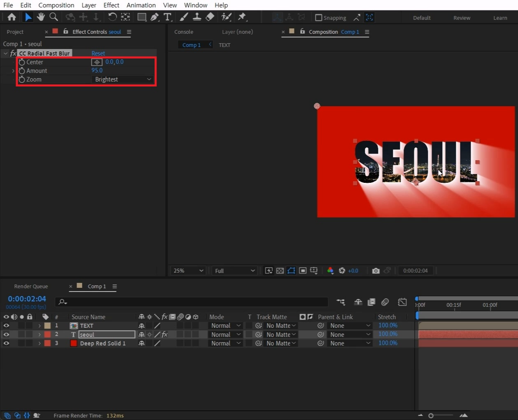Select the Rotation tool
Image resolution: width=518 pixels, height=420 pixels.
pos(112,17)
